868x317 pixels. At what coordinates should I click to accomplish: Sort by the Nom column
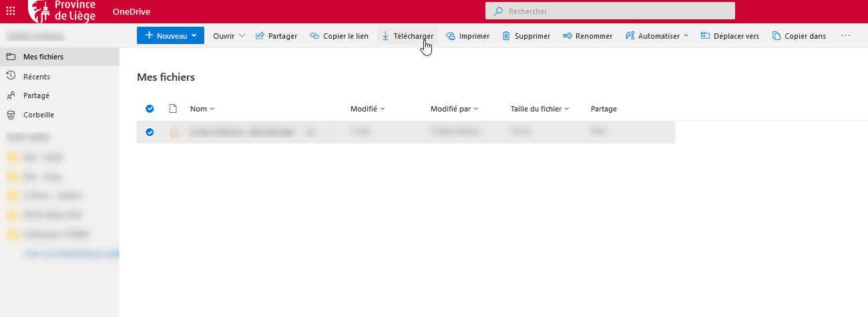click(202, 109)
